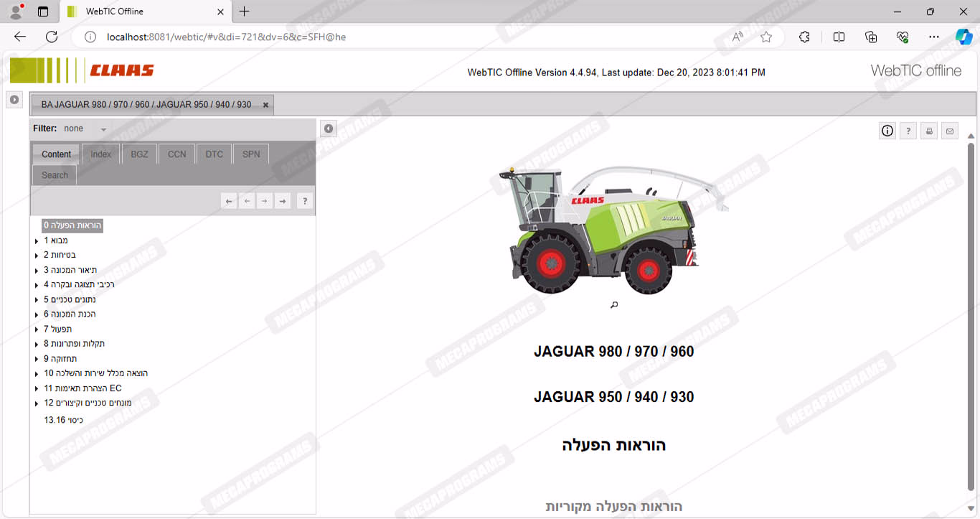This screenshot has width=980, height=519.
Task: Expand chapter 2 בטיחות tree node
Action: coord(37,256)
